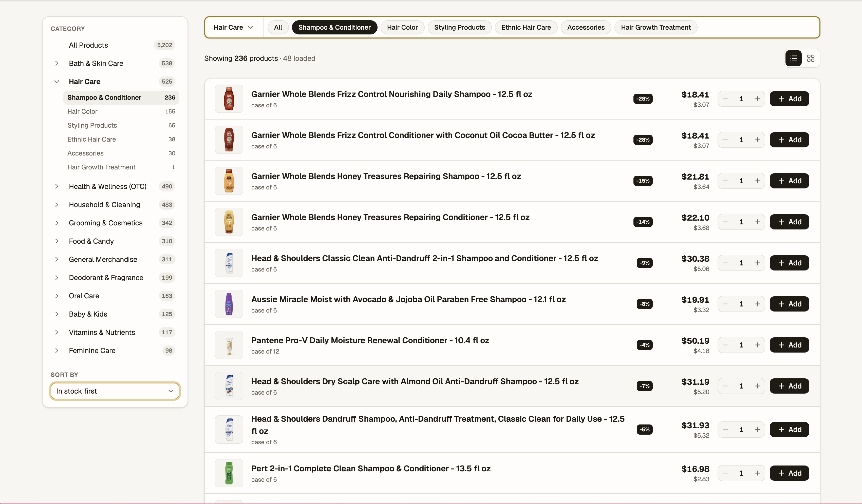Switch to grid view layout
This screenshot has width=862, height=504.
tap(810, 59)
